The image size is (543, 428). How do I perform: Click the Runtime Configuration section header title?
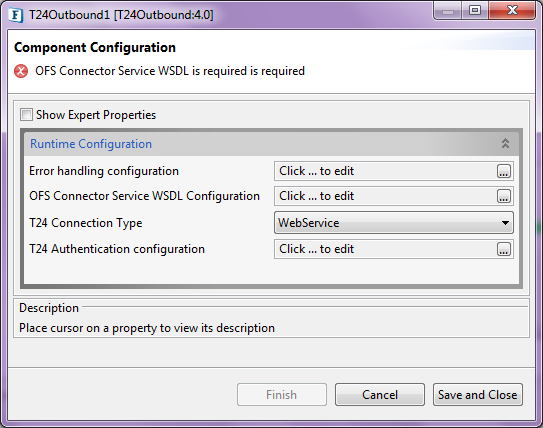pos(91,144)
